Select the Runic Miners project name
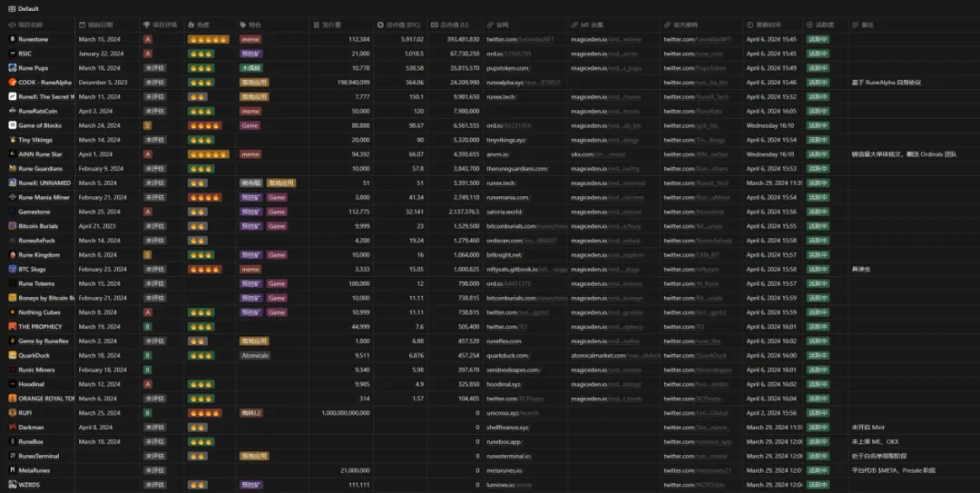The image size is (980, 493). (36, 370)
